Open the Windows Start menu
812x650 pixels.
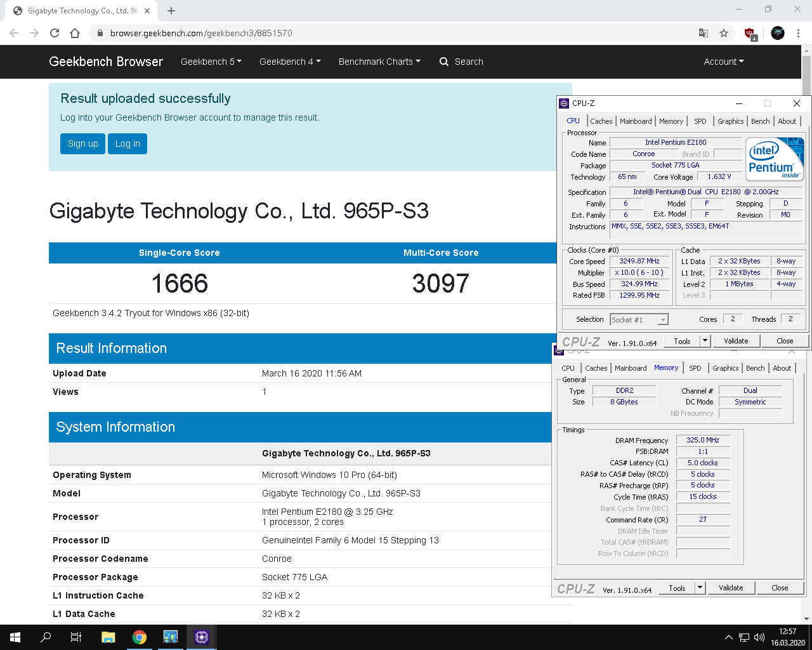pos(15,637)
